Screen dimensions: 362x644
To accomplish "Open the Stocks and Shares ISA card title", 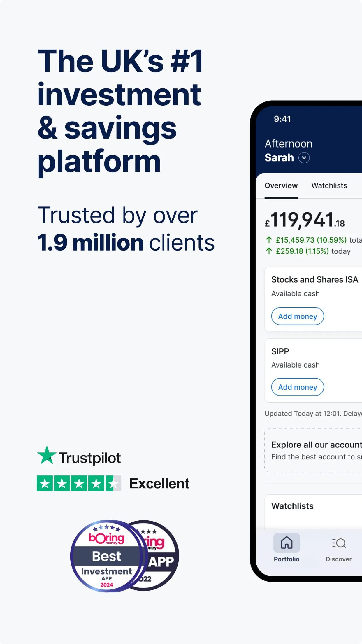I will pyautogui.click(x=314, y=279).
